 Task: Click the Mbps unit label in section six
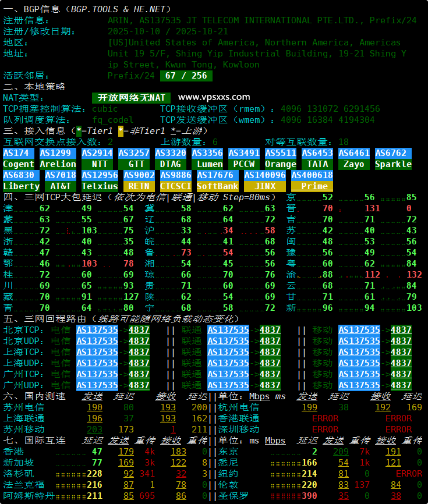pos(260,396)
